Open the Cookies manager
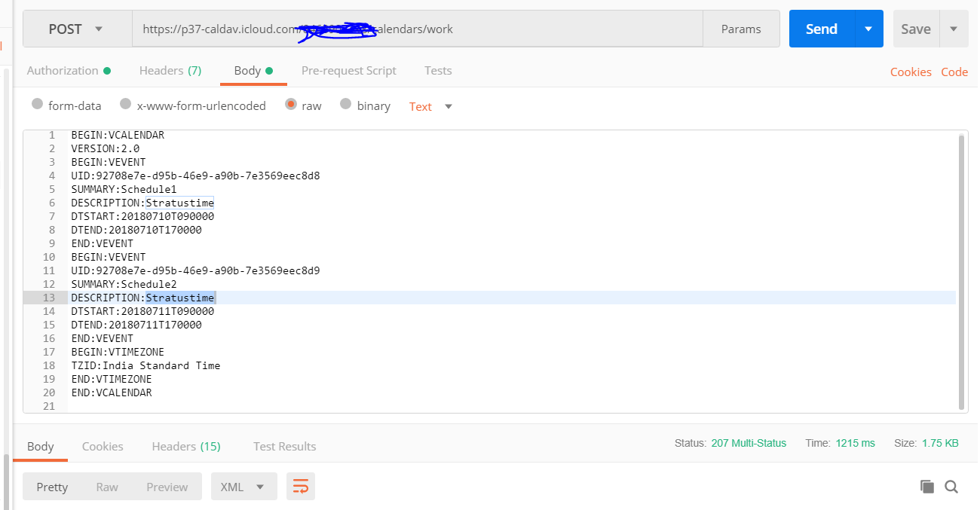This screenshot has height=510, width=980. [911, 72]
